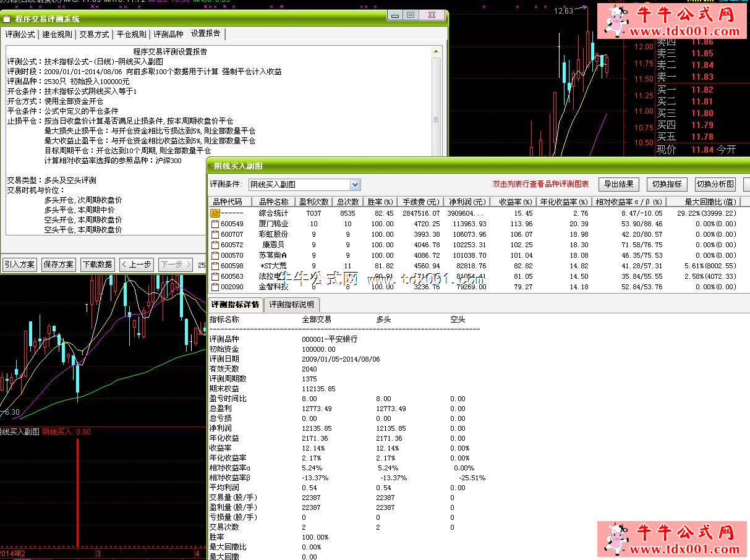Sort by 最大回撤比(值) column header
Viewport: 750px width, 560px height.
click(x=702, y=202)
